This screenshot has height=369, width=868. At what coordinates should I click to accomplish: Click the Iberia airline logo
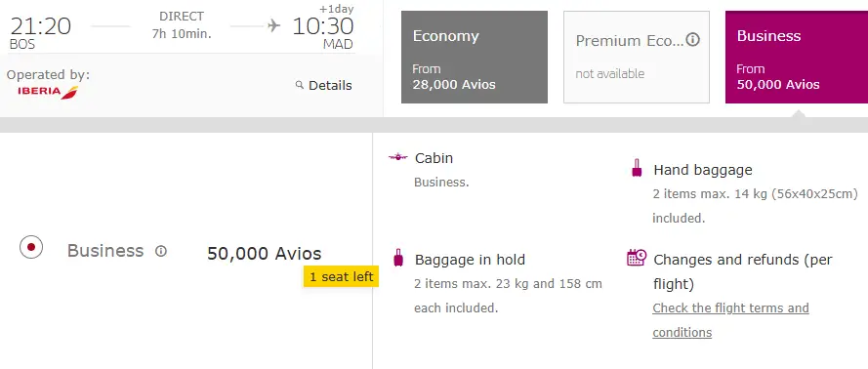click(48, 92)
